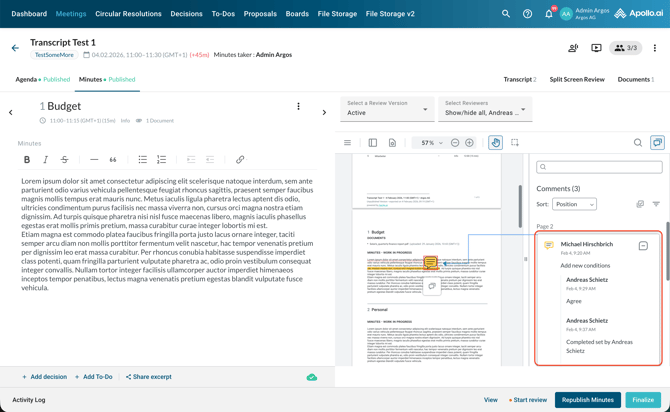Open the notifications bell
This screenshot has height=412, width=670.
click(548, 14)
